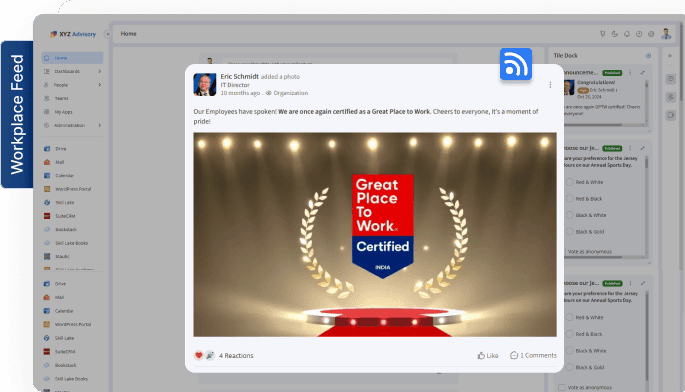
Task: Check Vote as anonymous in the second poll tile
Action: [562, 387]
